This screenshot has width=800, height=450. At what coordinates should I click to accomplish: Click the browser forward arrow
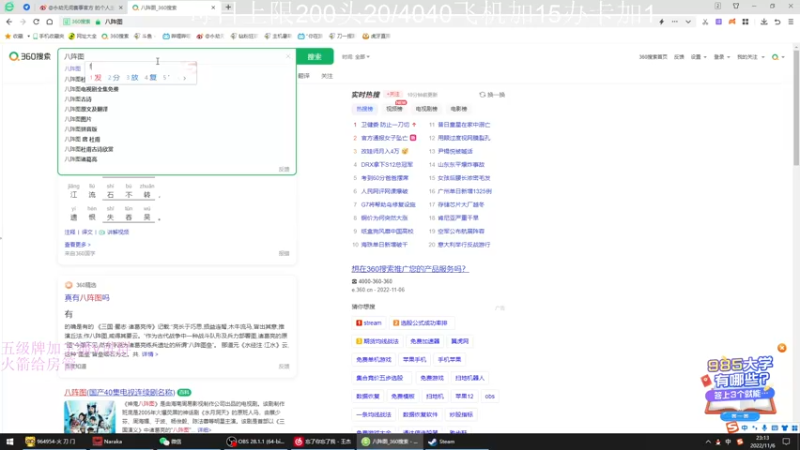pos(22,22)
